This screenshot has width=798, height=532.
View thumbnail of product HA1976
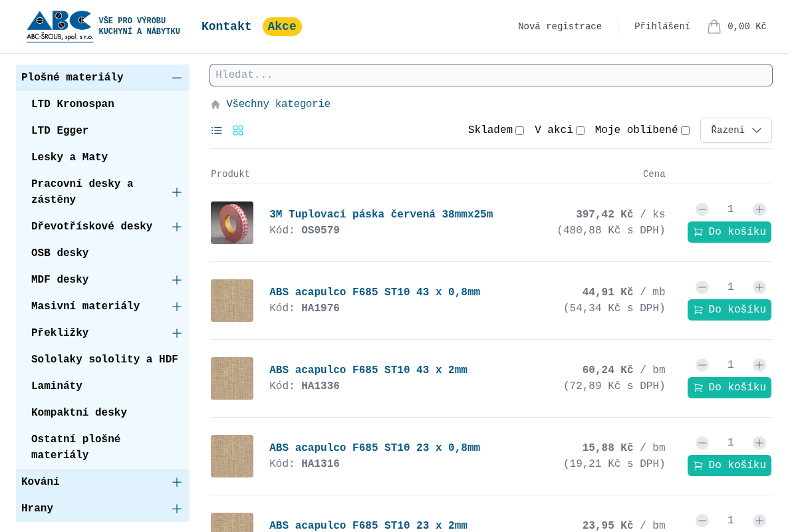coord(232,301)
